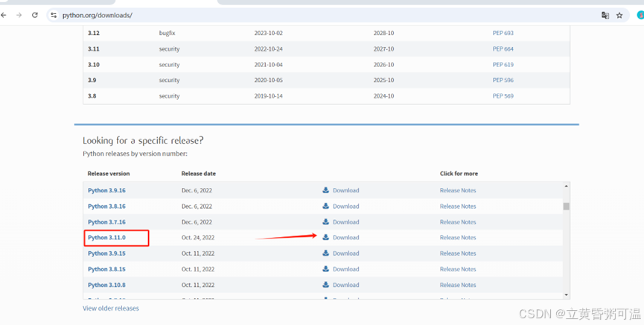This screenshot has width=644, height=325.
Task: Click the browser back arrow
Action: 3,15
